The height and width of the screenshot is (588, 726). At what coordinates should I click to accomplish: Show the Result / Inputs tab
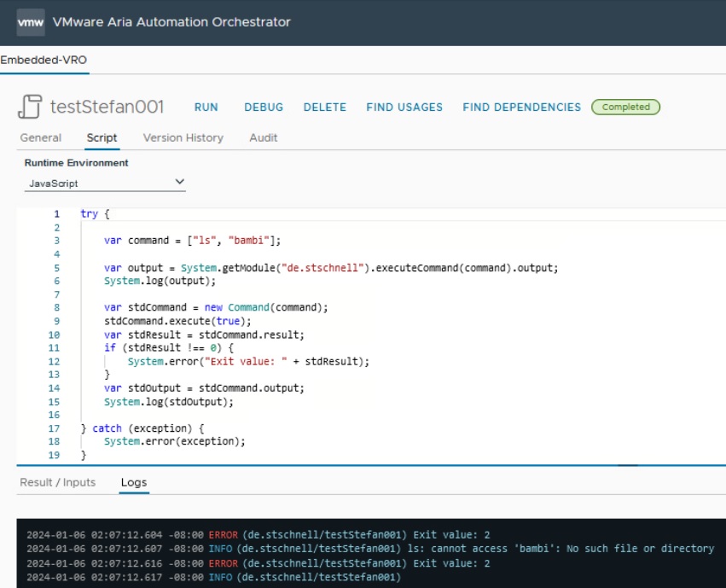click(58, 482)
